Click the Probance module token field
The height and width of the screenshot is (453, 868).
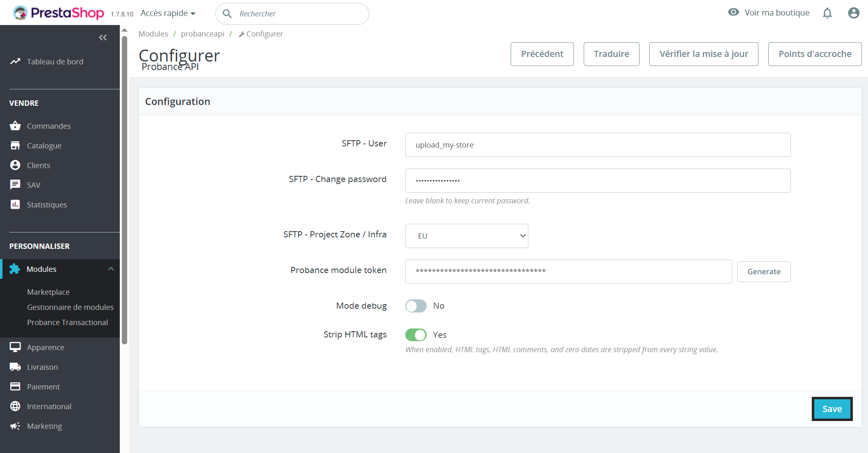[x=568, y=271]
